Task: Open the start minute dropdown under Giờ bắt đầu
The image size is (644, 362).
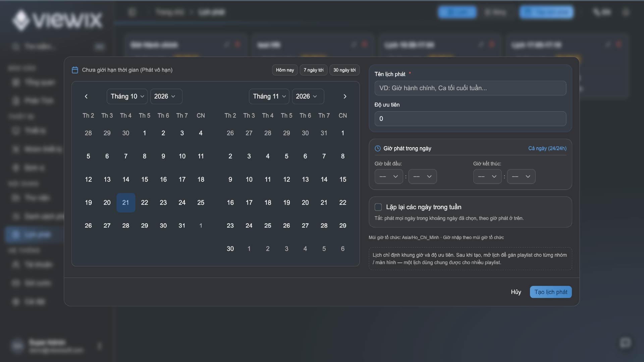Action: [423, 177]
